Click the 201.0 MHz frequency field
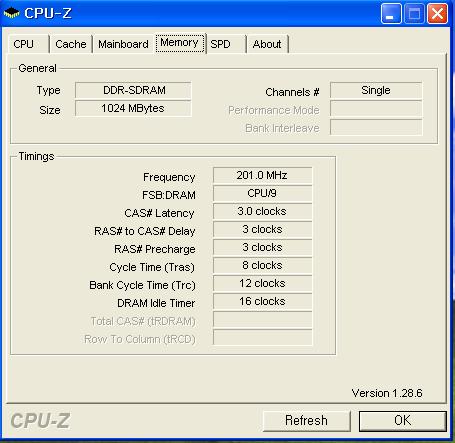The image size is (455, 443). pyautogui.click(x=262, y=176)
